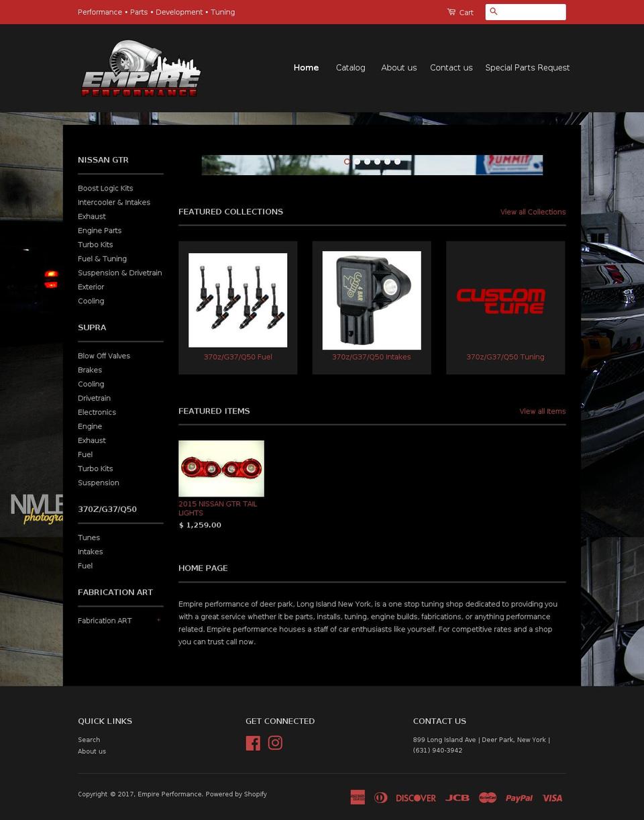This screenshot has height=820, width=644.
Task: Click the MasterCard payment icon
Action: click(x=488, y=797)
